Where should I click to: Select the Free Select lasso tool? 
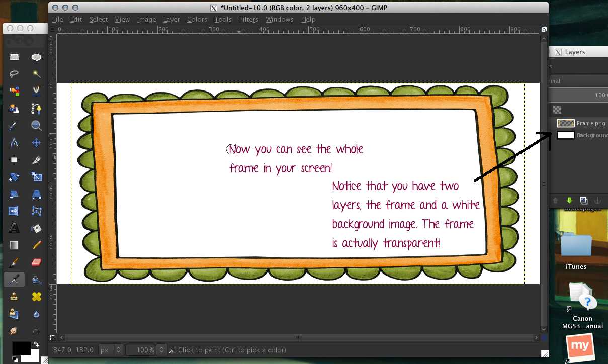point(15,74)
